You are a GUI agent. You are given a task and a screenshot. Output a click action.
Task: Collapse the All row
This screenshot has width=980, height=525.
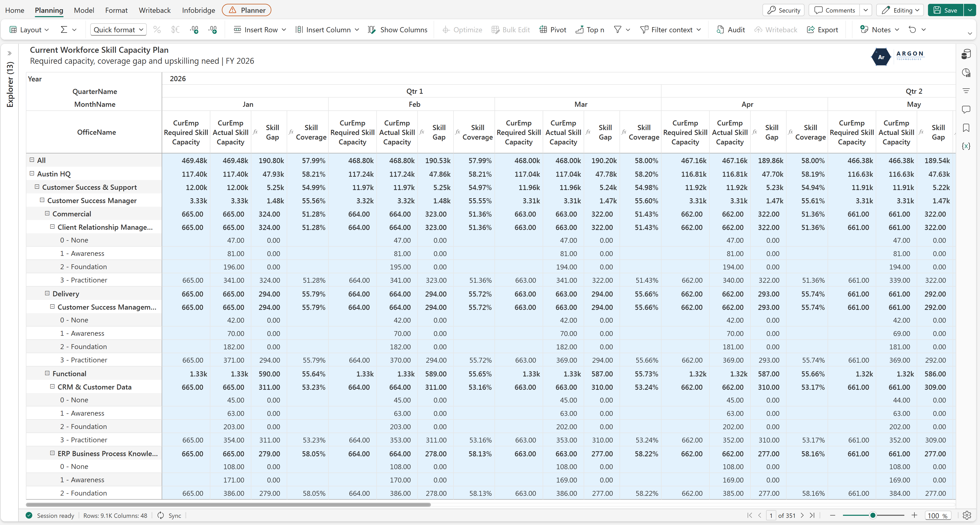coord(32,160)
